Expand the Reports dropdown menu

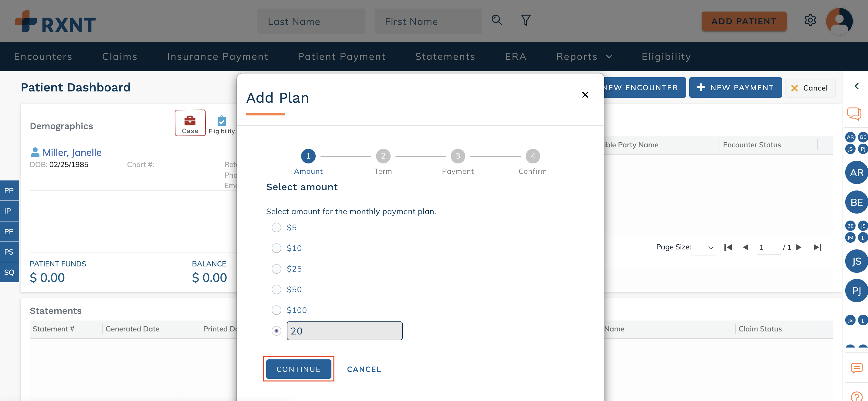point(584,57)
